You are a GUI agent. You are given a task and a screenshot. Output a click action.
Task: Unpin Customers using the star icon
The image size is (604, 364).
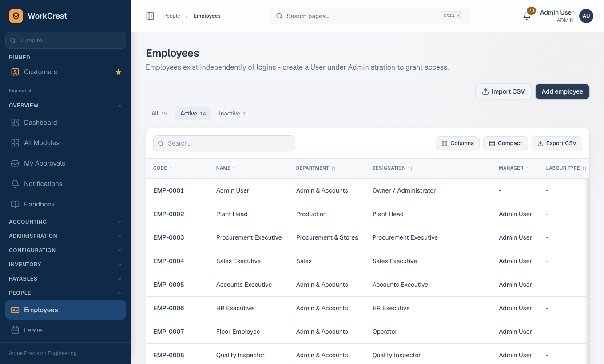pos(119,72)
